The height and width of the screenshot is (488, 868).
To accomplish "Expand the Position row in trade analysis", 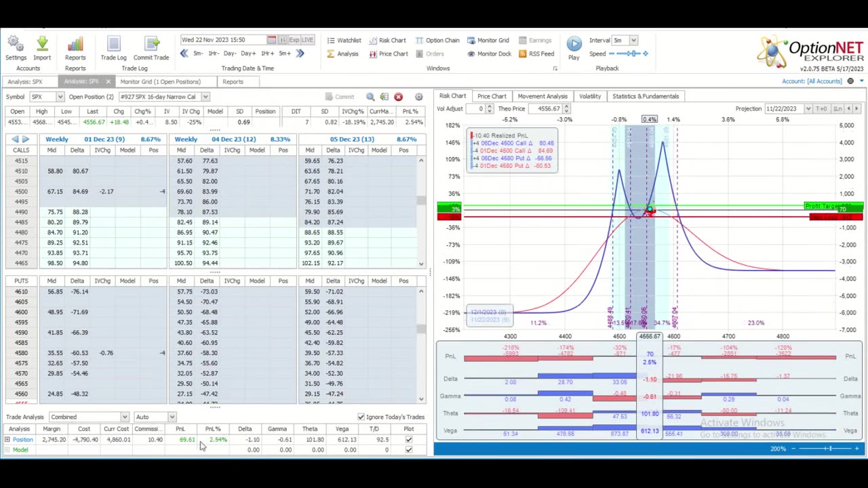I will point(7,440).
